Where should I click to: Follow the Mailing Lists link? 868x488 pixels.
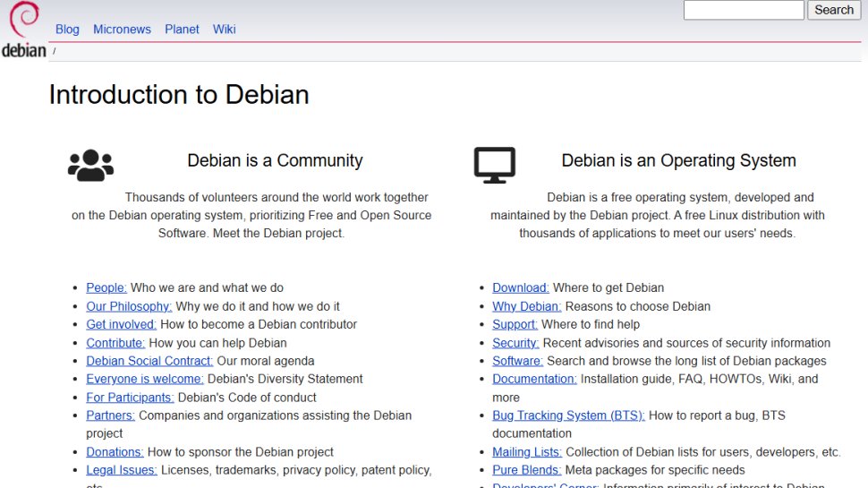(527, 452)
